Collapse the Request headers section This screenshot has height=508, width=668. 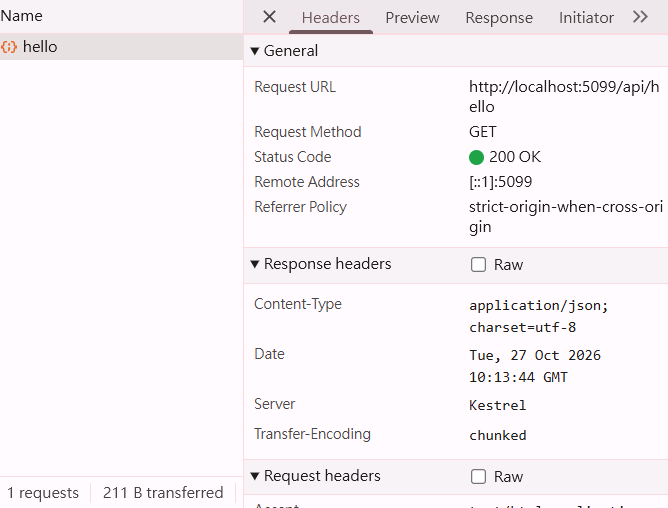pos(255,476)
